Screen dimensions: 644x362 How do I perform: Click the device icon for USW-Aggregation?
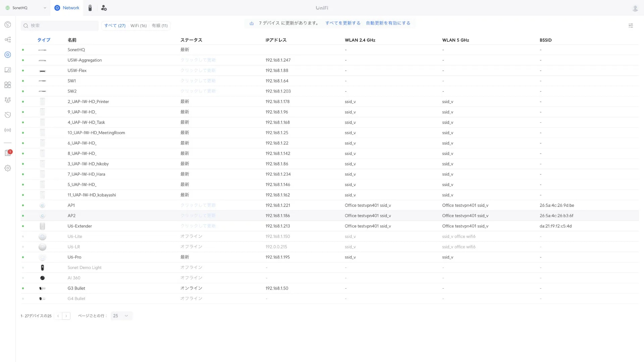pyautogui.click(x=42, y=60)
